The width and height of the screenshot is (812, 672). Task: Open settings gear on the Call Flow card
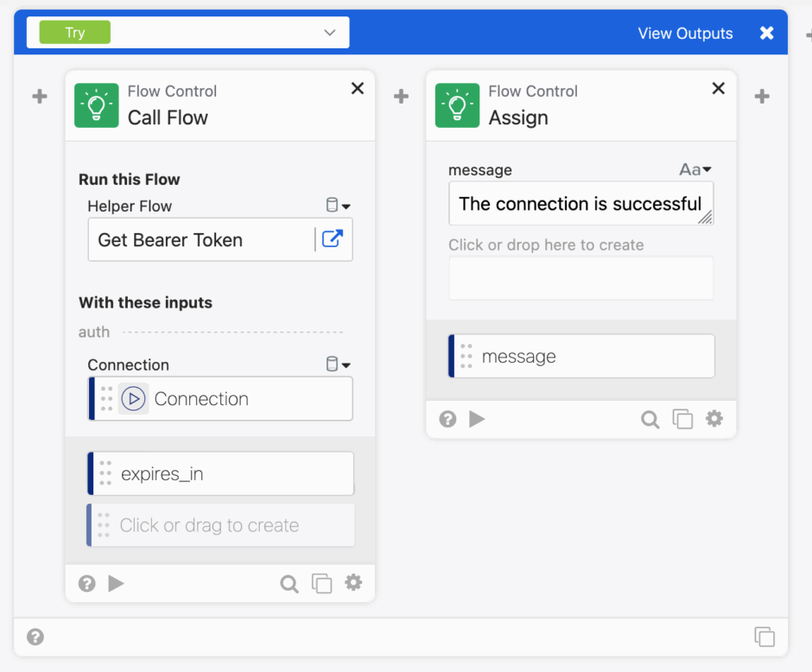[353, 583]
